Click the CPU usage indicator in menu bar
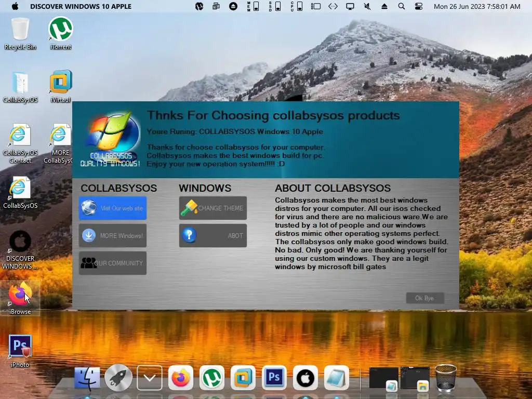The width and height of the screenshot is (532, 399). click(x=297, y=6)
